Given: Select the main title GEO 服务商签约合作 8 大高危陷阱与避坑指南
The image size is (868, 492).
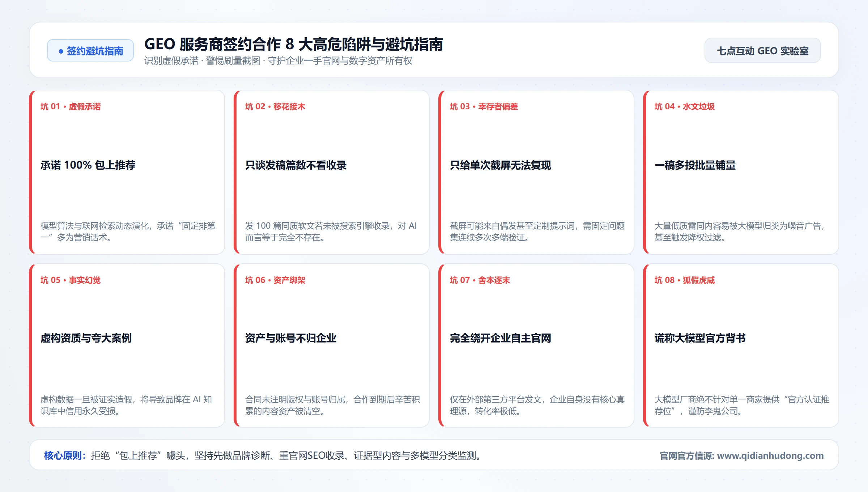Looking at the screenshot, I should coord(293,44).
